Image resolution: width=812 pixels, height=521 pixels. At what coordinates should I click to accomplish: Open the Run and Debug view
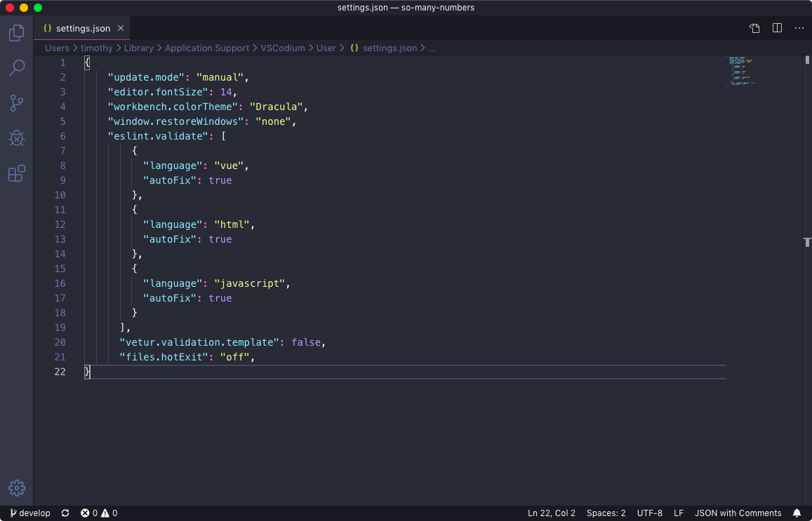(x=16, y=138)
